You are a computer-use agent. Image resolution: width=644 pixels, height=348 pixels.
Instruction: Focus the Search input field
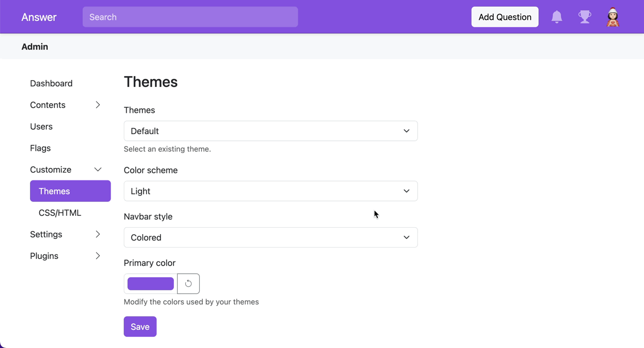[x=190, y=17]
